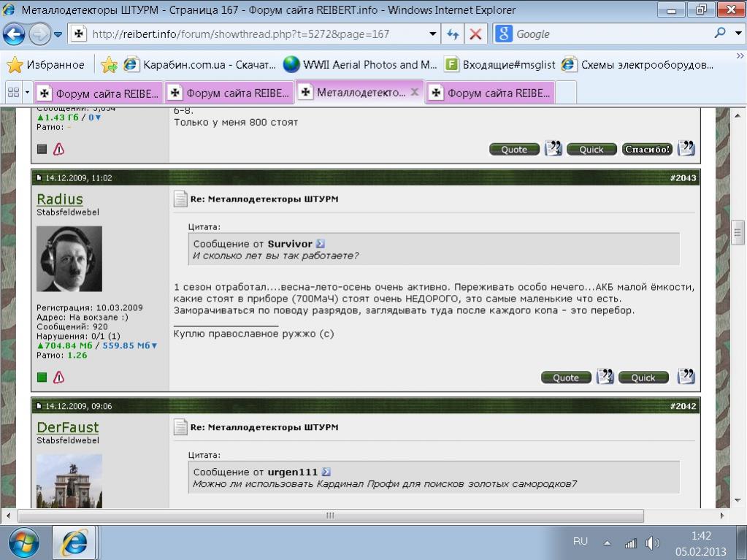The image size is (747, 560).
Task: Click the add to favorites bar icon
Action: click(x=109, y=65)
